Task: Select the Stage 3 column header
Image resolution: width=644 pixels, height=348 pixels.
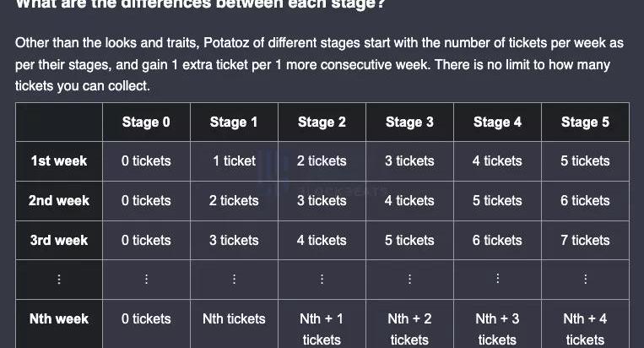Action: pos(409,122)
